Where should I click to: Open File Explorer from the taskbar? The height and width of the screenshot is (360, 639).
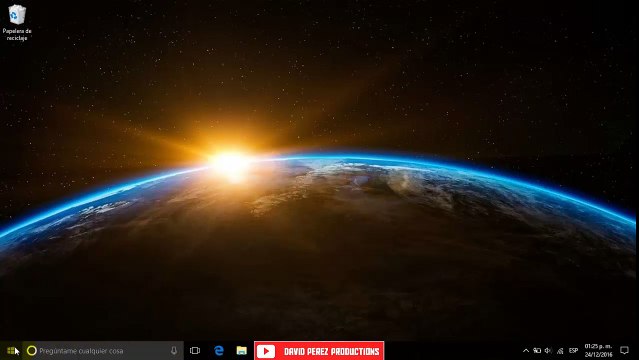[242, 351]
